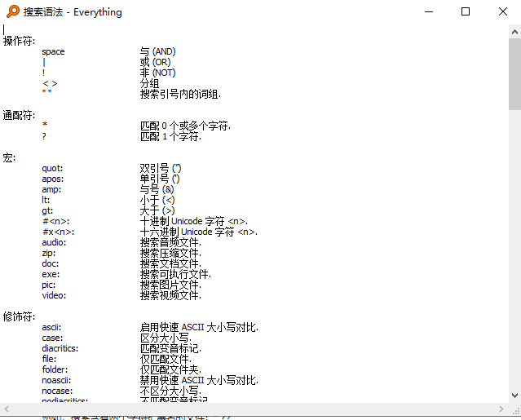The image size is (521, 420).
Task: Click the 搜索压缩文件 text
Action: (170, 253)
